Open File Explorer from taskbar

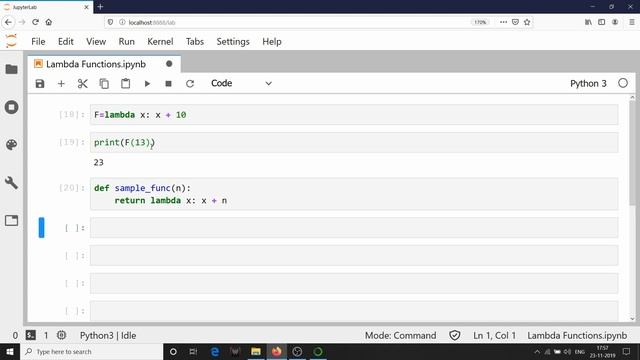(x=256, y=351)
